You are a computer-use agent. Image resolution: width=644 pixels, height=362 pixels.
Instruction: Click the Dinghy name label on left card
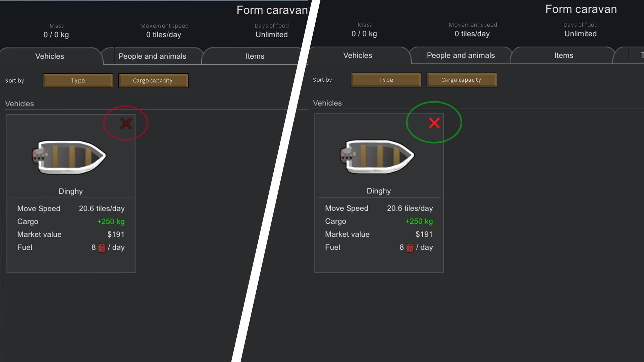pyautogui.click(x=71, y=191)
